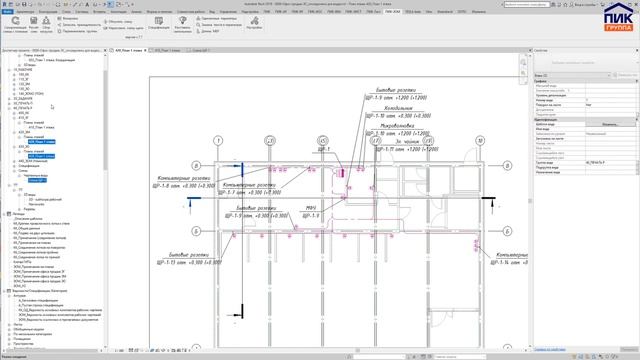The width and height of the screenshot is (640, 360).
Task: Expand the Листы tree node
Action: [9, 324]
